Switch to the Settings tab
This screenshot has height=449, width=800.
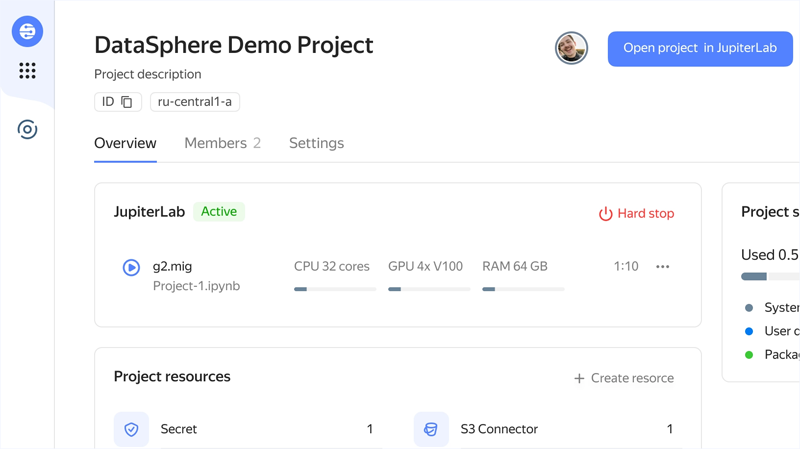(x=316, y=143)
